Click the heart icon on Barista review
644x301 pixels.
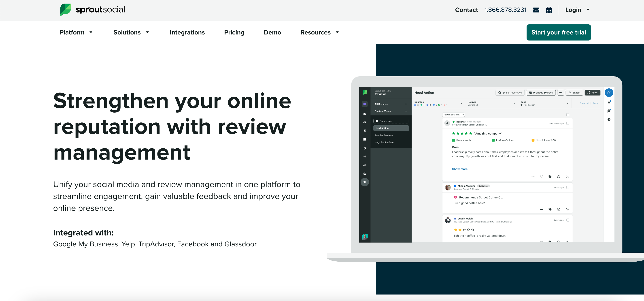[541, 177]
